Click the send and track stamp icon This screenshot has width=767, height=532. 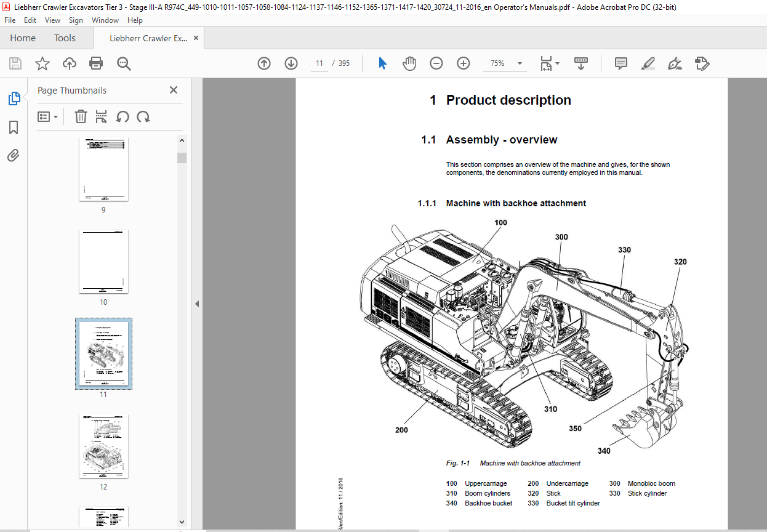[702, 63]
